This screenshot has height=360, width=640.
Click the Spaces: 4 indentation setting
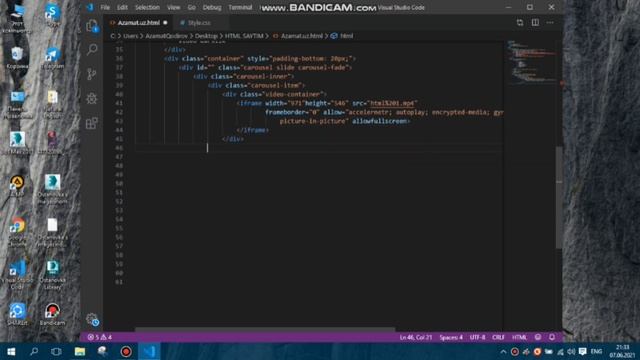tap(451, 337)
